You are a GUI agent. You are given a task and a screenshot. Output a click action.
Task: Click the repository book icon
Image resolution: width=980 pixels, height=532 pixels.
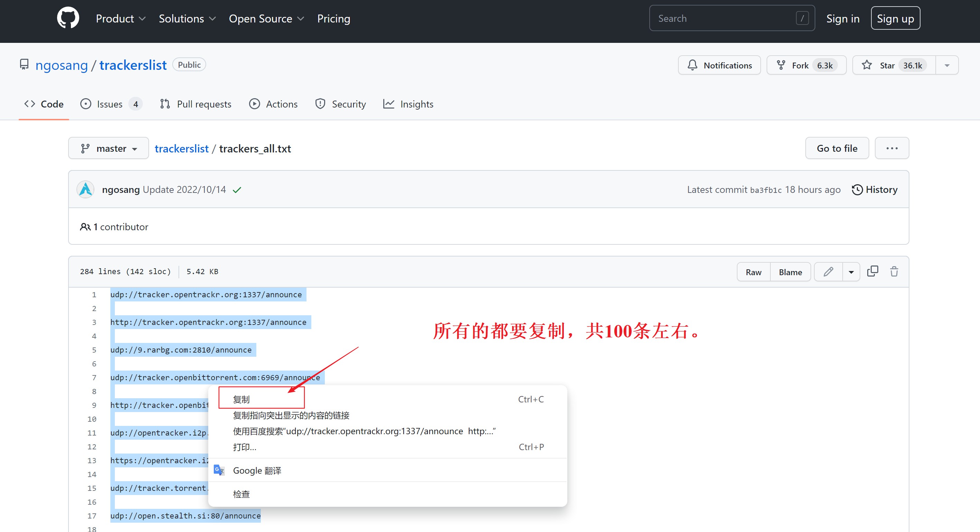(24, 65)
